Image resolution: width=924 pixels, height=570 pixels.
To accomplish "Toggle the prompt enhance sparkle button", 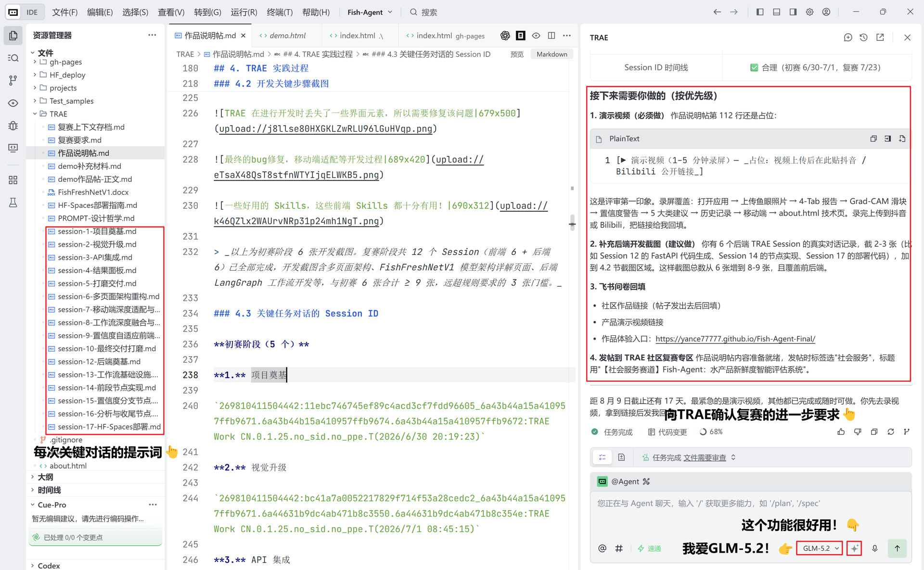I will [x=854, y=548].
